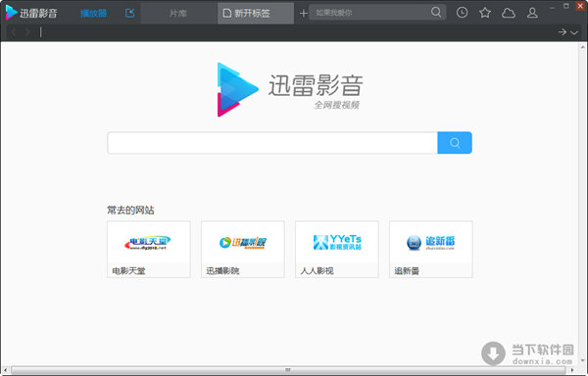Maximize the 迅雷影音 window

coord(566,6)
